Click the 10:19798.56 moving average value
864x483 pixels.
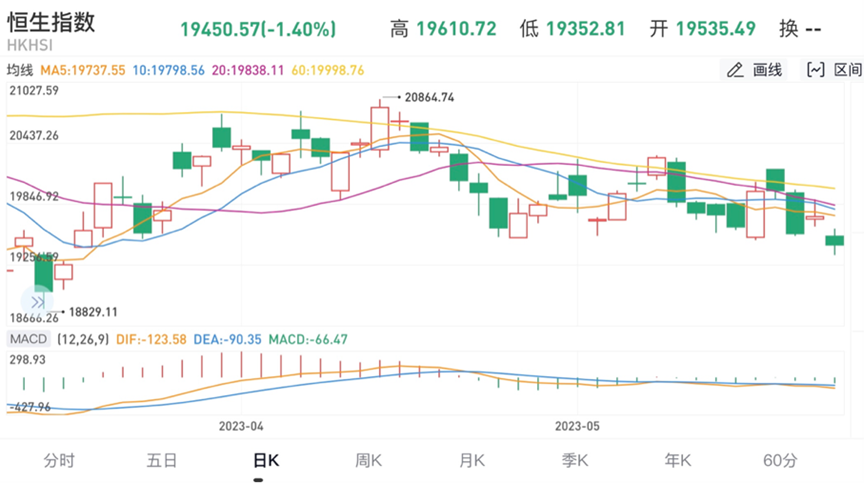click(x=169, y=70)
